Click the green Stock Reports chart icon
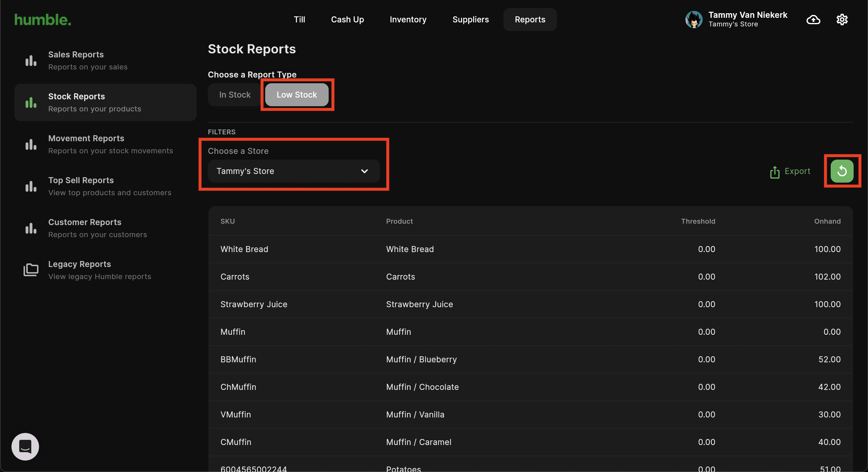This screenshot has height=472, width=868. [31, 102]
